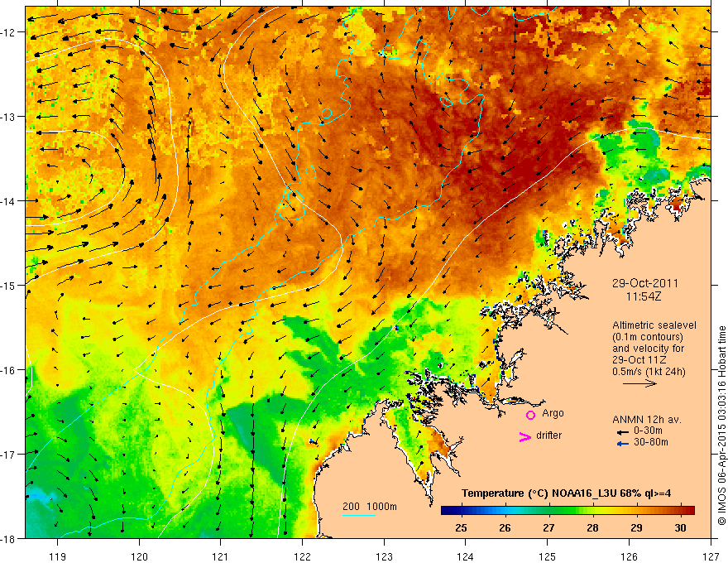Click the 'Argo' legend label
The height and width of the screenshot is (563, 728).
[x=553, y=413]
